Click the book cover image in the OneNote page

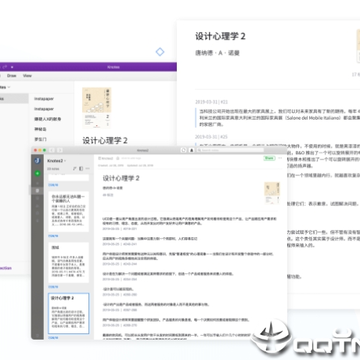click(97, 108)
